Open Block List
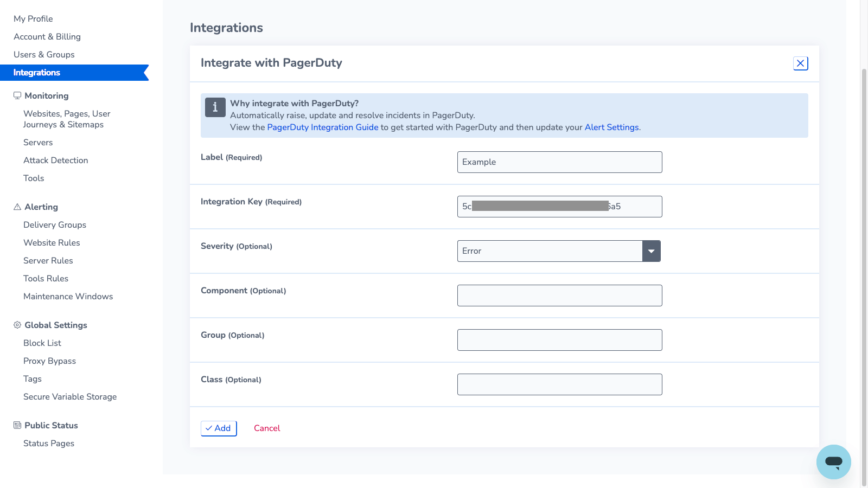The width and height of the screenshot is (868, 488). point(42,343)
